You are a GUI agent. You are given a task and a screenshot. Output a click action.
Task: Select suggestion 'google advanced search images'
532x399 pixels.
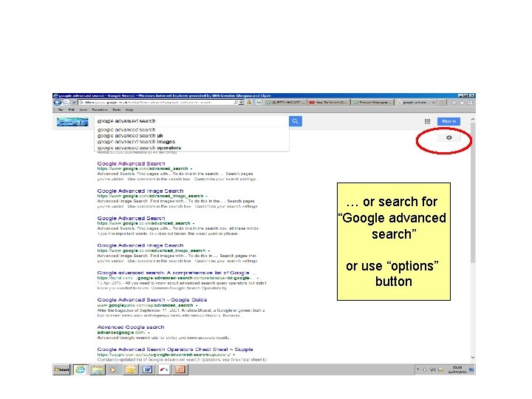[x=136, y=142]
